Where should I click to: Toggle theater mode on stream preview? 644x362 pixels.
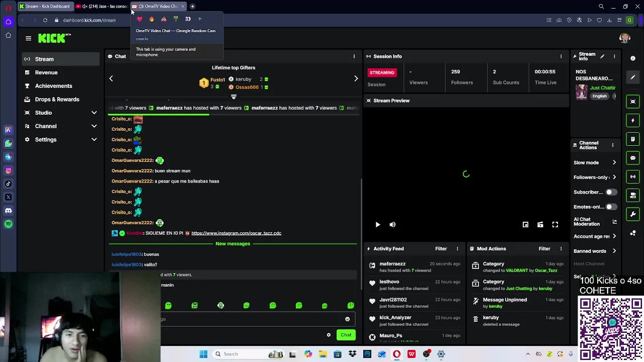(540, 225)
